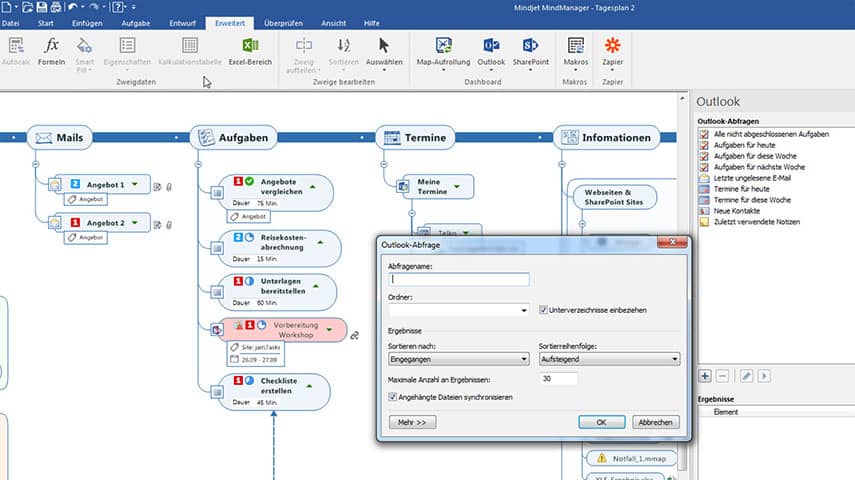
Task: Select Aufgaben für nächste Woche query
Action: click(x=759, y=167)
